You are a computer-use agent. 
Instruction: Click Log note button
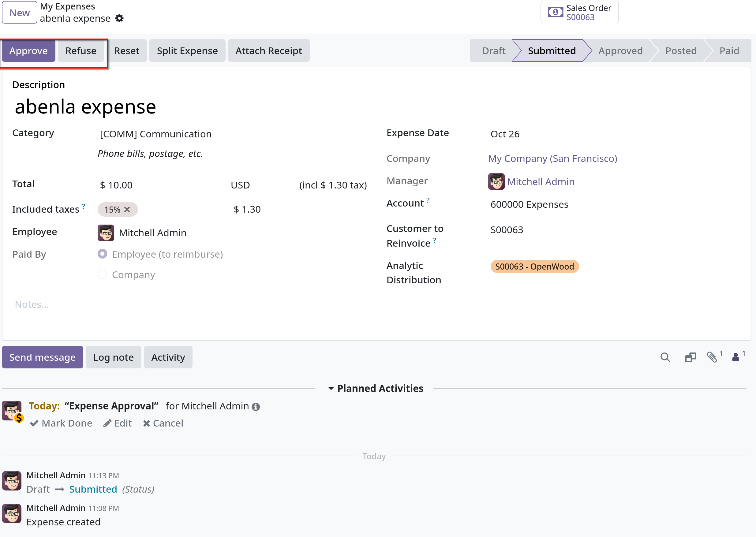pyautogui.click(x=114, y=357)
